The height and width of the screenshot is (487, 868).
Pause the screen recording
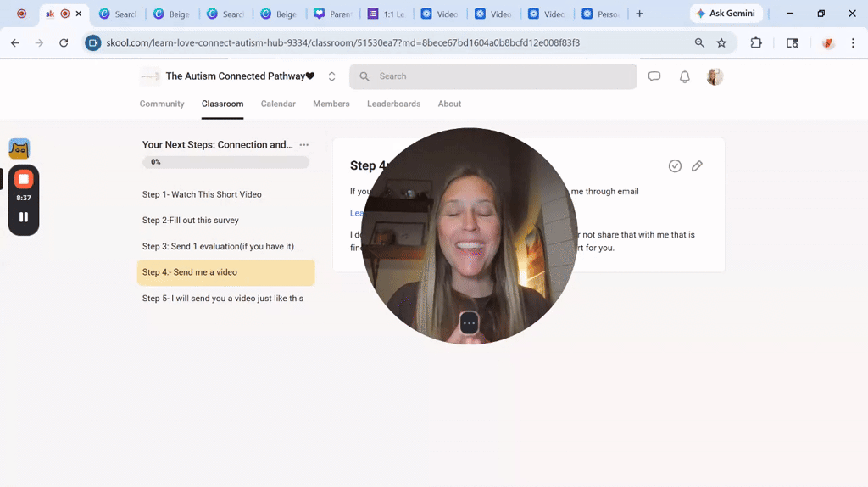tap(23, 217)
